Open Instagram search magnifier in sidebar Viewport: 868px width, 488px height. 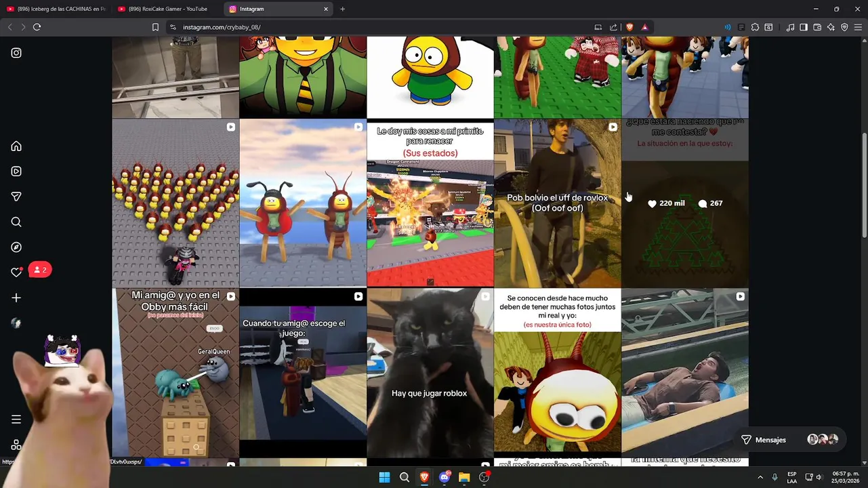(16, 222)
